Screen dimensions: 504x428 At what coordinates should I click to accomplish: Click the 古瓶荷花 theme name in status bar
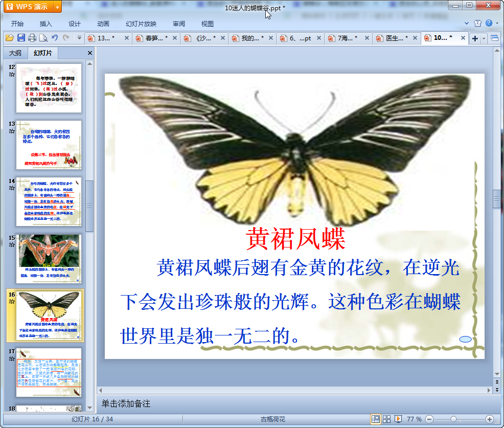273,419
